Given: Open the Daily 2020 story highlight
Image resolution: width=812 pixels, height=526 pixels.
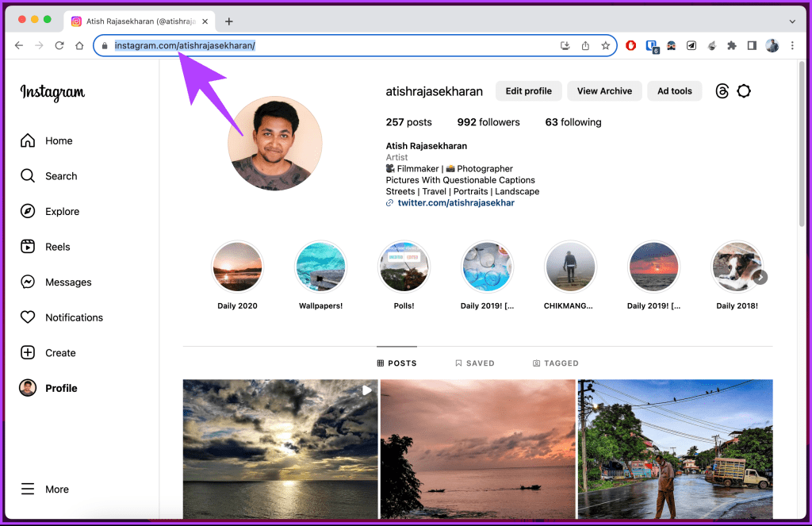Looking at the screenshot, I should pos(237,267).
